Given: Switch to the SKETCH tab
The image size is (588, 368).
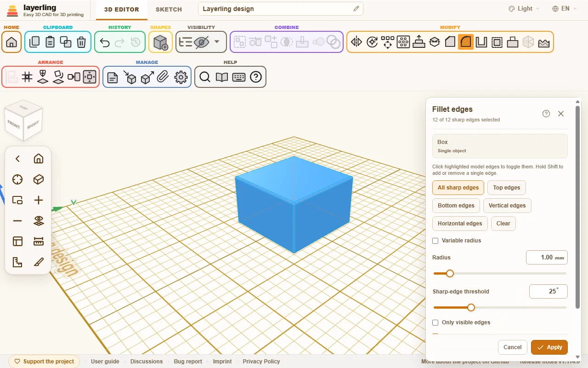Looking at the screenshot, I should [169, 9].
